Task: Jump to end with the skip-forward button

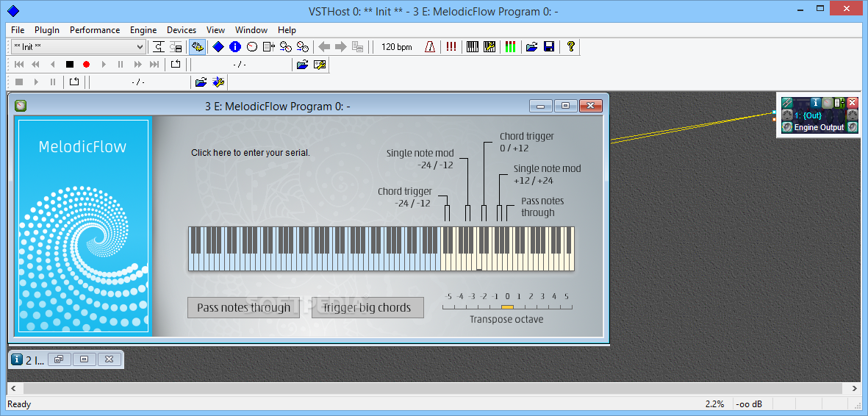Action: pos(155,65)
